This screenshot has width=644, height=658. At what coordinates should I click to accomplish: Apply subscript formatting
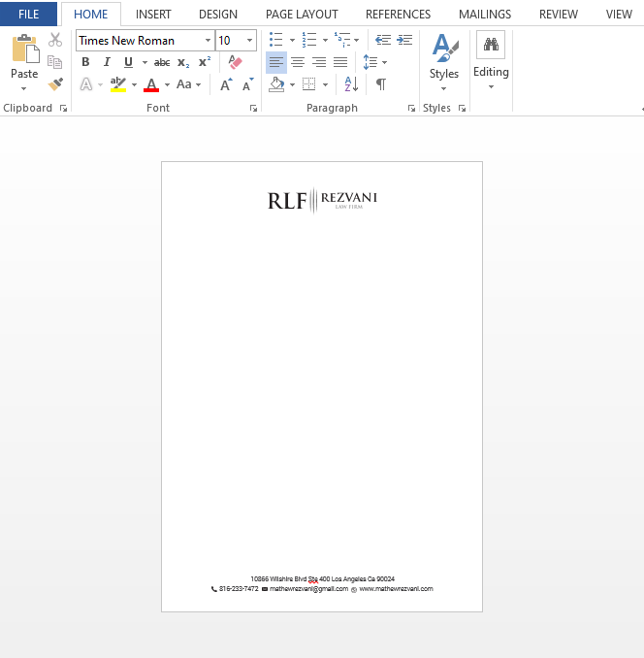tap(183, 62)
